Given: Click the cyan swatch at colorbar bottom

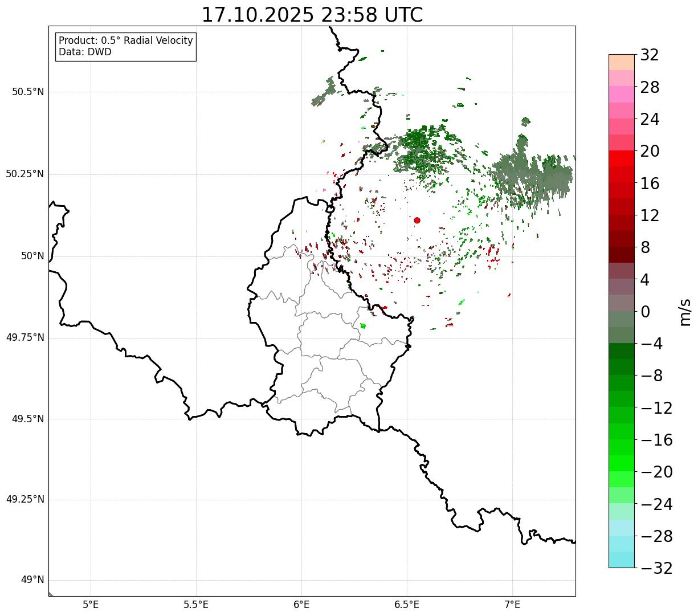Looking at the screenshot, I should click(621, 560).
